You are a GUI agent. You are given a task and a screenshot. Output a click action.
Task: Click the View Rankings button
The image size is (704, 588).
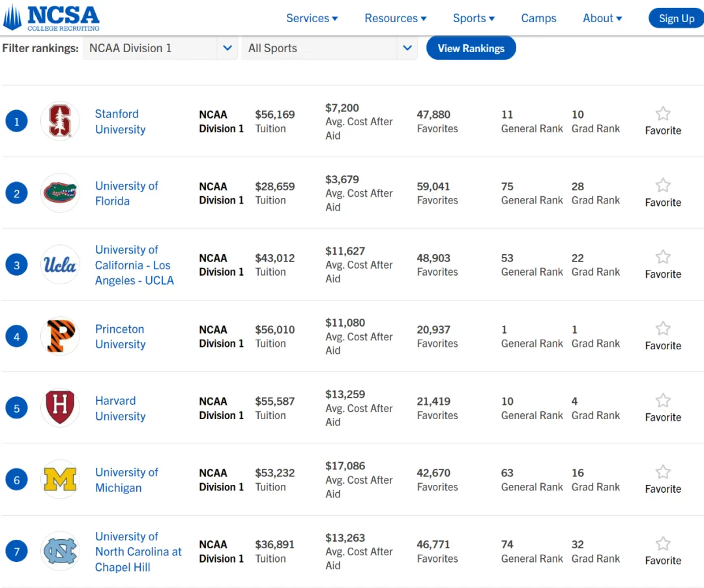tap(471, 48)
